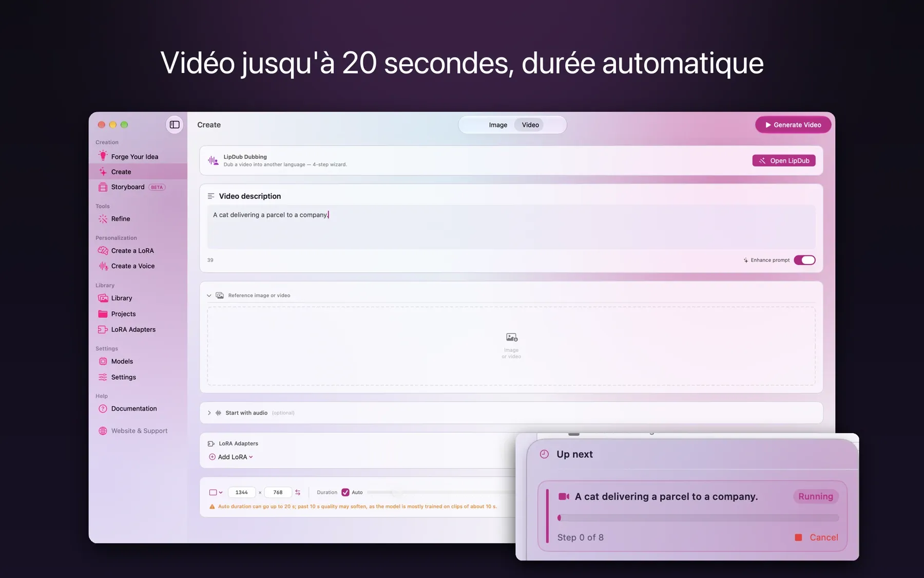Click the Generate Video button
The image size is (924, 578).
(x=793, y=125)
